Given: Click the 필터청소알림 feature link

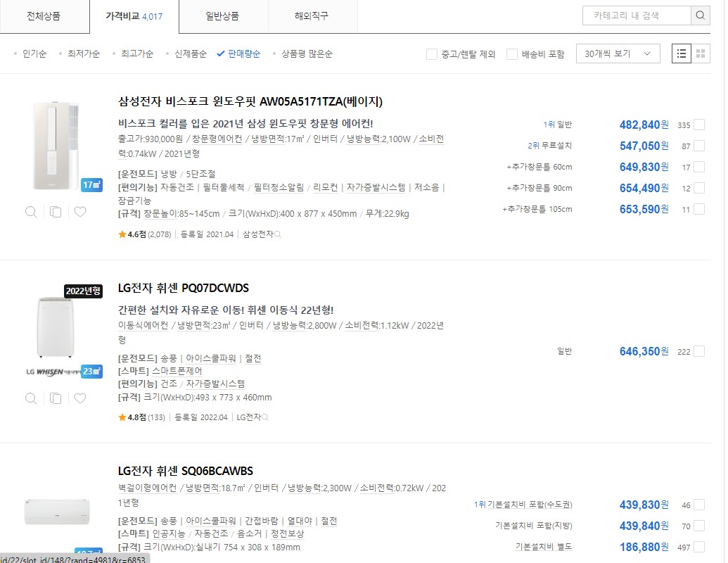Looking at the screenshot, I should tap(279, 187).
